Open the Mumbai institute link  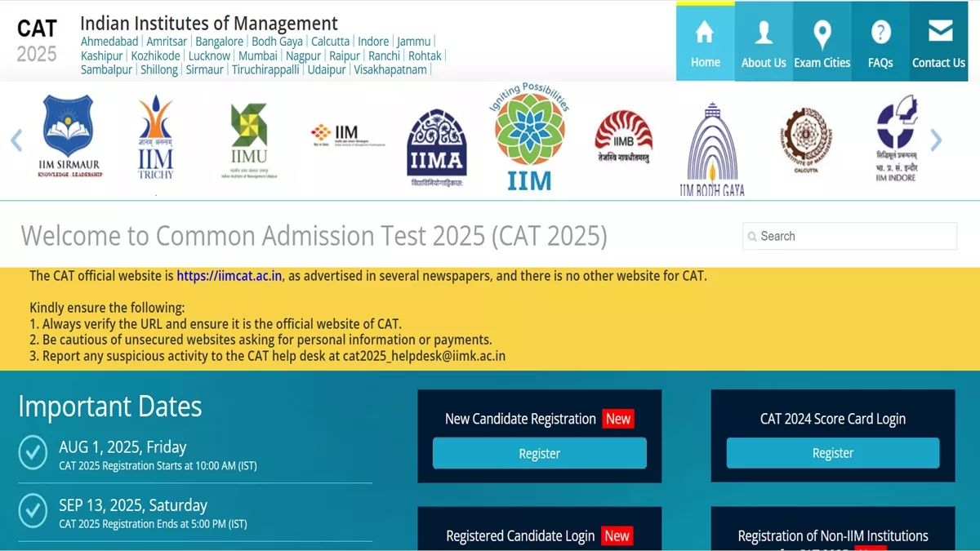click(x=258, y=56)
